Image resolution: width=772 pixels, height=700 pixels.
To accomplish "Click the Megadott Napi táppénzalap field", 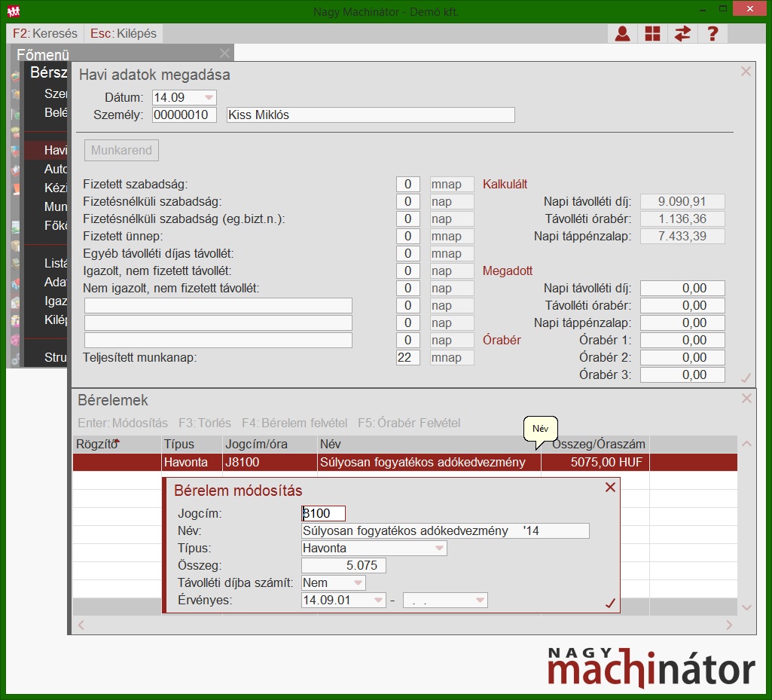I will tap(682, 322).
